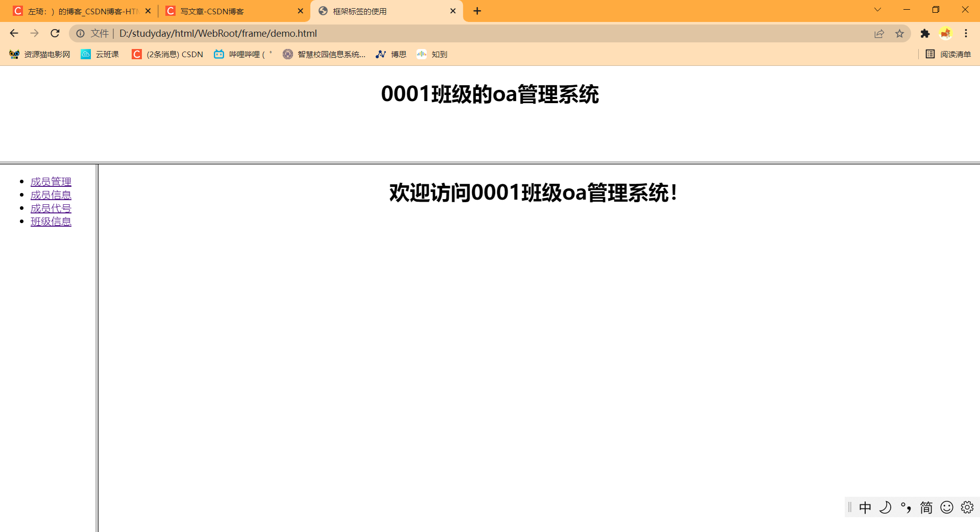Toggle Chinese/English input with the 中 icon
Viewport: 980px width, 532px height.
865,507
